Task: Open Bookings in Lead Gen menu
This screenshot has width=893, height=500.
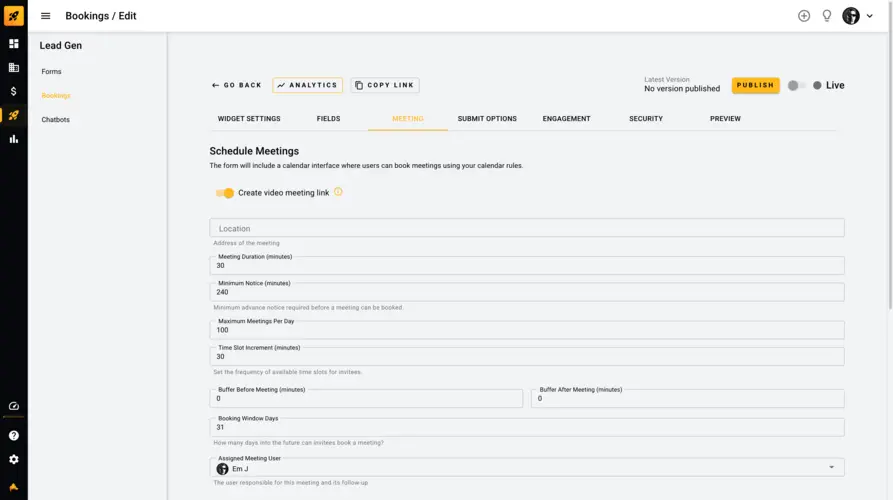Action: coord(56,96)
